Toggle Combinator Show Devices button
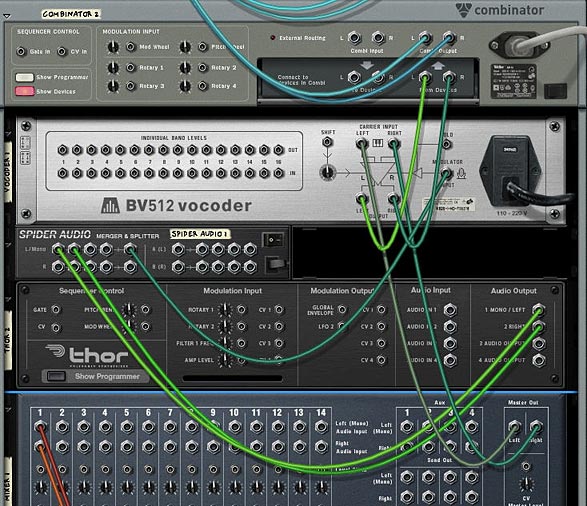 point(24,91)
